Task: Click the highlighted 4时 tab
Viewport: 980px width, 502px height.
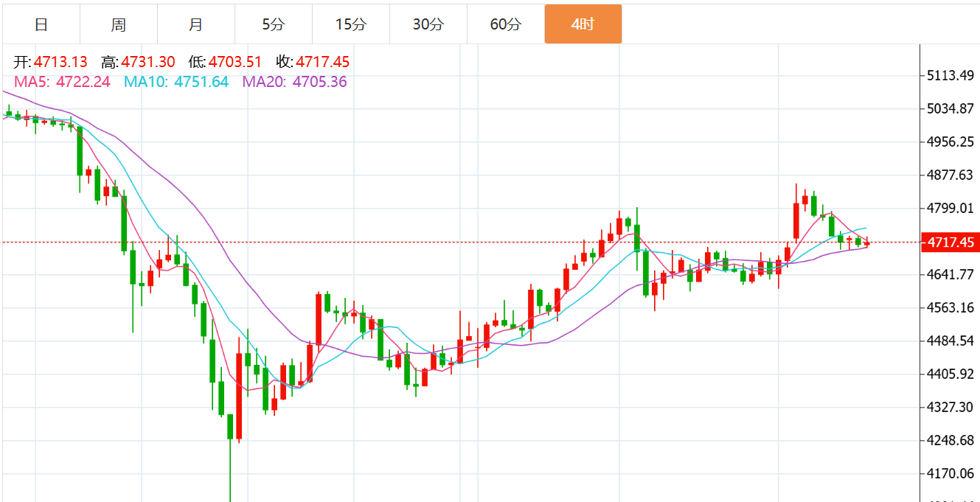Action: (583, 24)
